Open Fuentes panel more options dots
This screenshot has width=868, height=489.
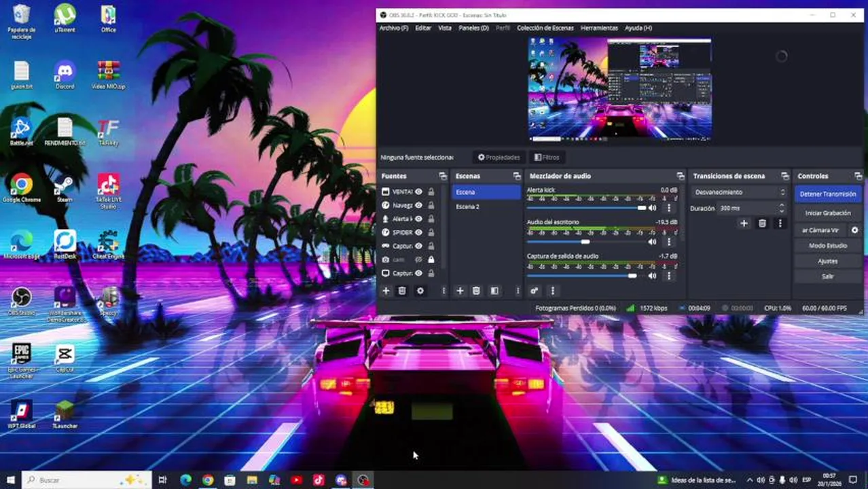tap(444, 291)
